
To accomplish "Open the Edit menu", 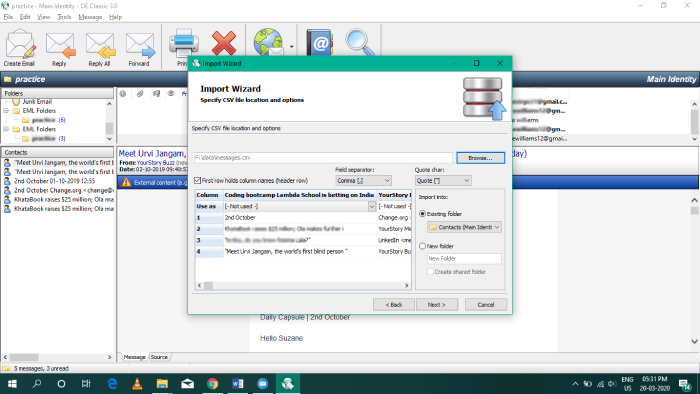I will tap(25, 17).
